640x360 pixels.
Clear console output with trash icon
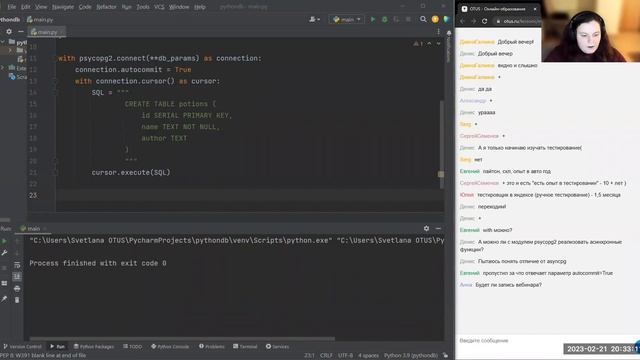tap(17, 300)
